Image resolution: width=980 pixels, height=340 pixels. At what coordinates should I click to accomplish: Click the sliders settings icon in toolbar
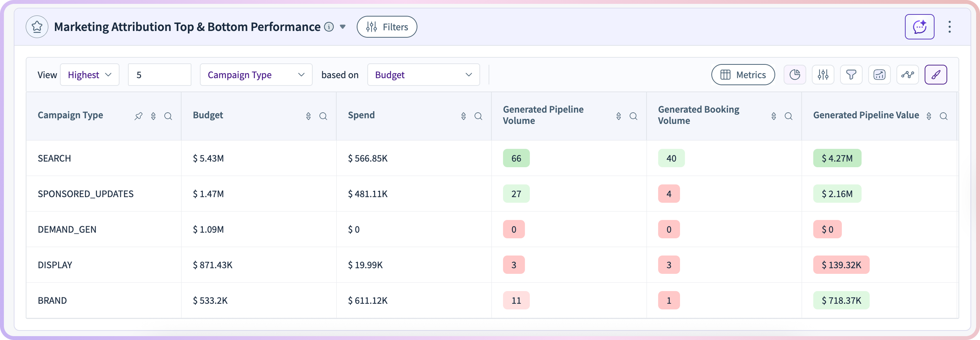pyautogui.click(x=823, y=75)
